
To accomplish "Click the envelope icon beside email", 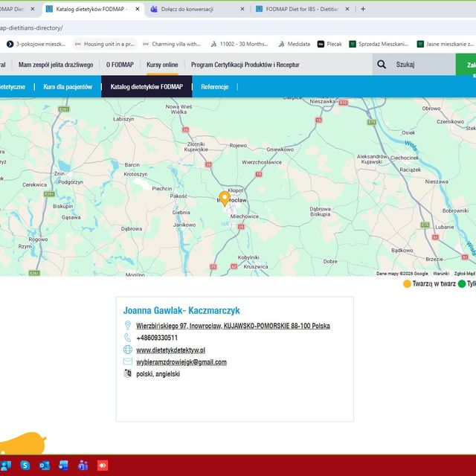I will point(128,361).
